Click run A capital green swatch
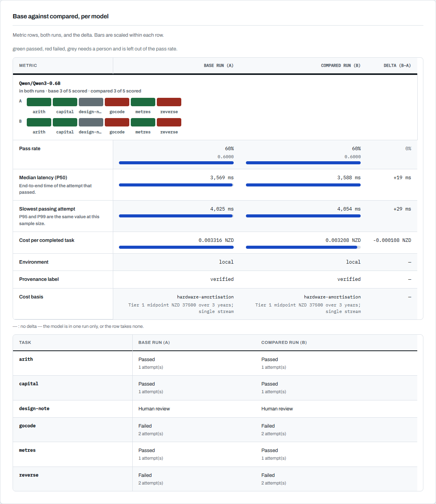The width and height of the screenshot is (436, 504). pos(65,102)
